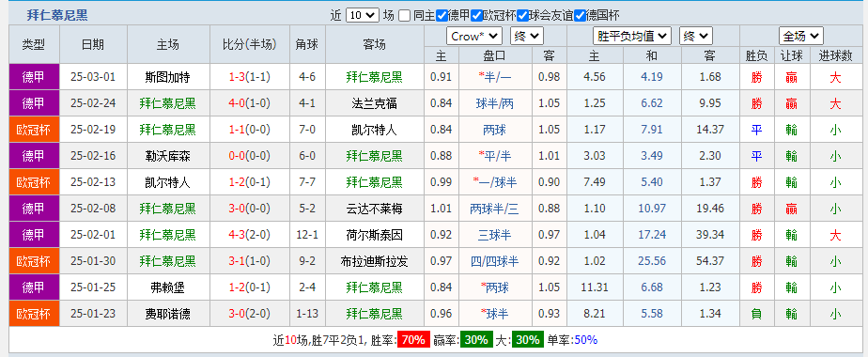Open the 胜平负均值 dropdown

(x=632, y=37)
